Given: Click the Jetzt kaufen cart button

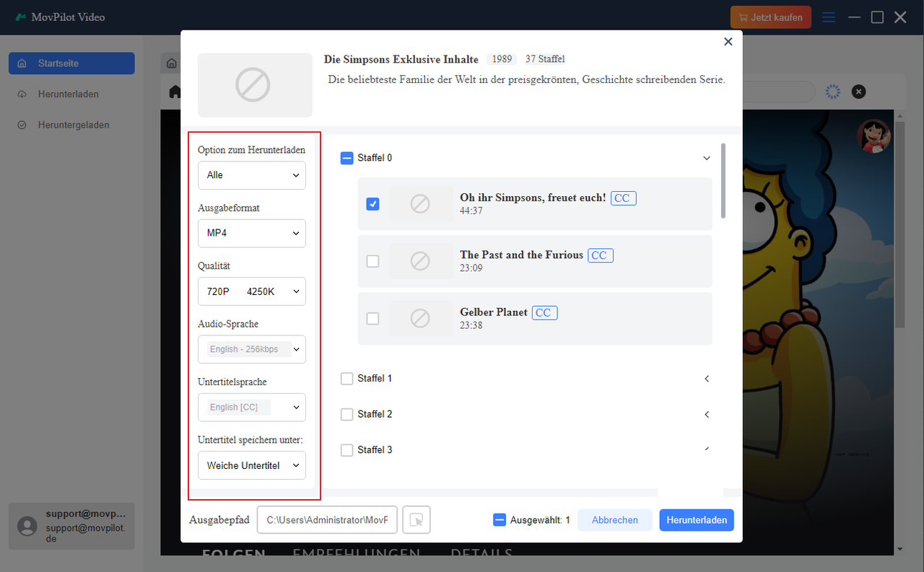Looking at the screenshot, I should (770, 17).
